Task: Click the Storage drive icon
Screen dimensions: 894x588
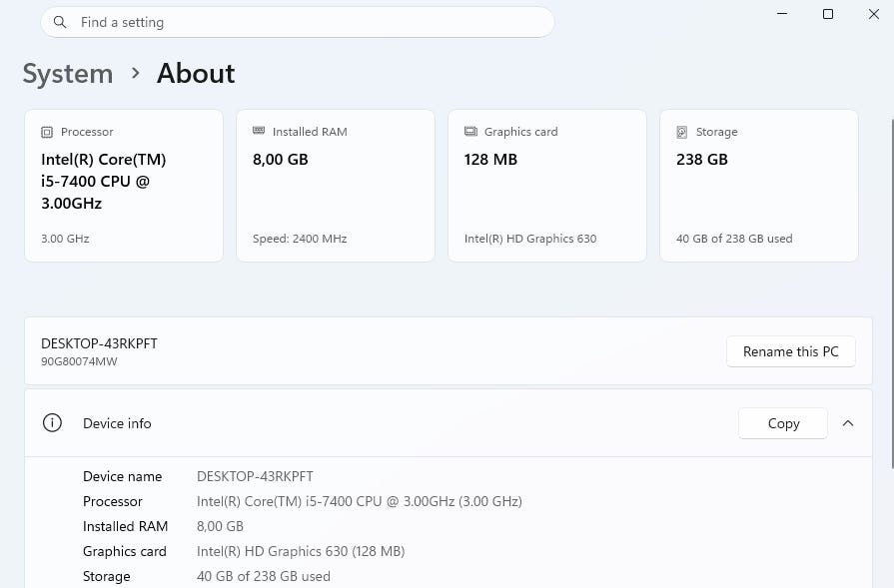Action: 682,132
